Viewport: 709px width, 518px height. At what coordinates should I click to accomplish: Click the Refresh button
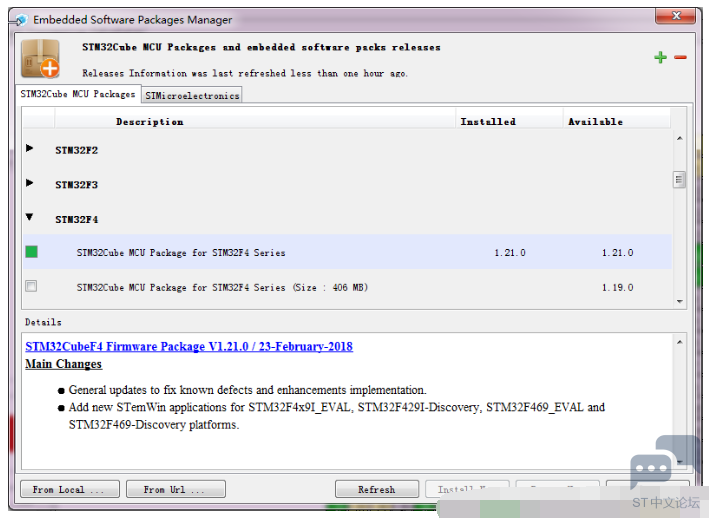point(376,489)
